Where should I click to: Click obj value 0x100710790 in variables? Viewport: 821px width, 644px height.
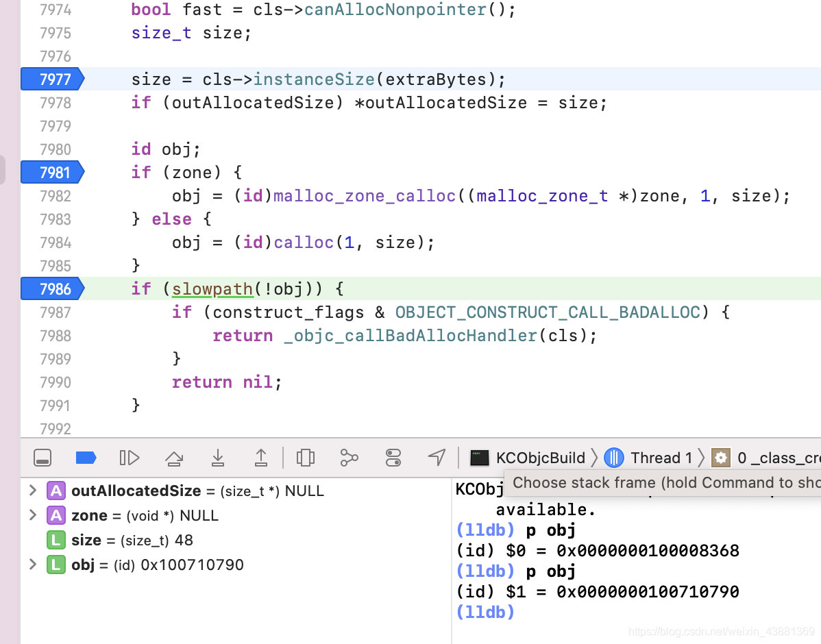[x=192, y=565]
